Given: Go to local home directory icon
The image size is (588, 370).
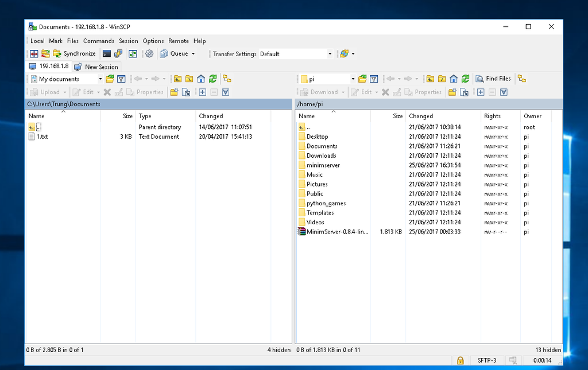Looking at the screenshot, I should click(x=201, y=79).
